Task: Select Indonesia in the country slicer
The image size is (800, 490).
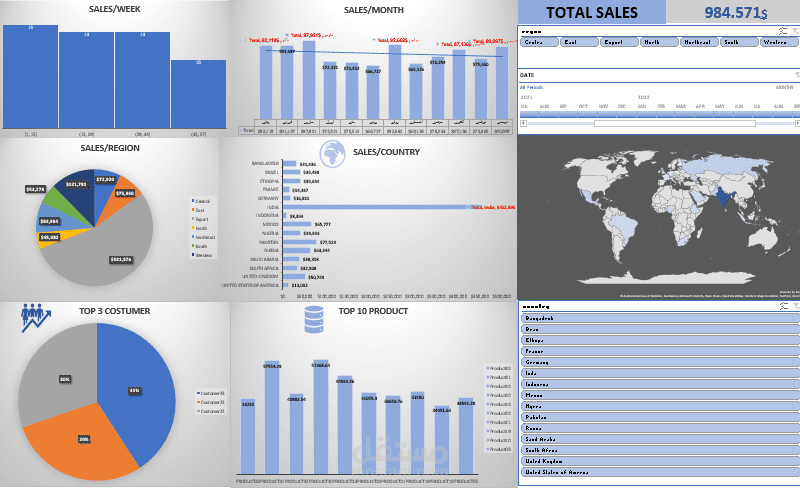Action: click(660, 384)
